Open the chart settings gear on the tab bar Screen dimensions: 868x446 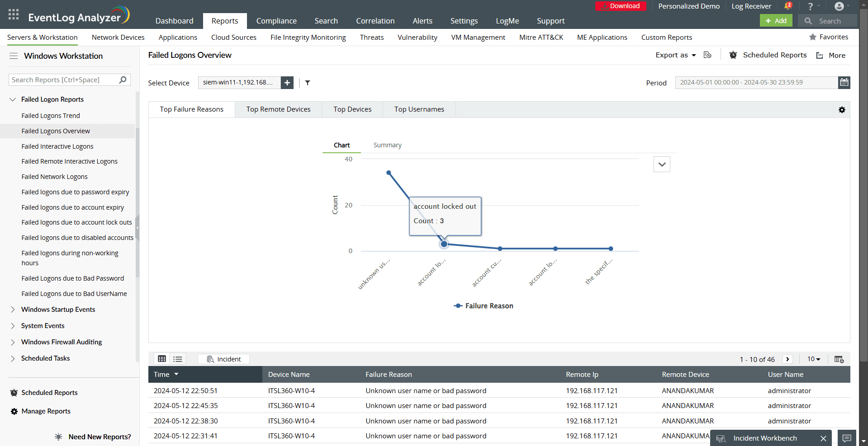point(842,109)
